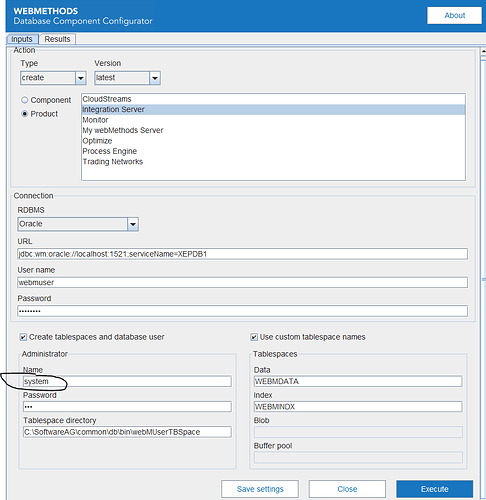Click Save settings button
Screen dimensions: 486x500
point(260,489)
